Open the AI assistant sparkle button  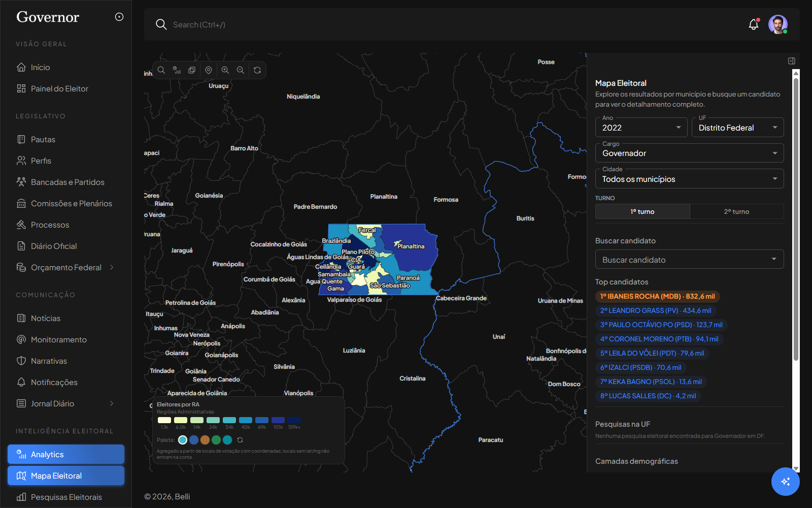786,482
